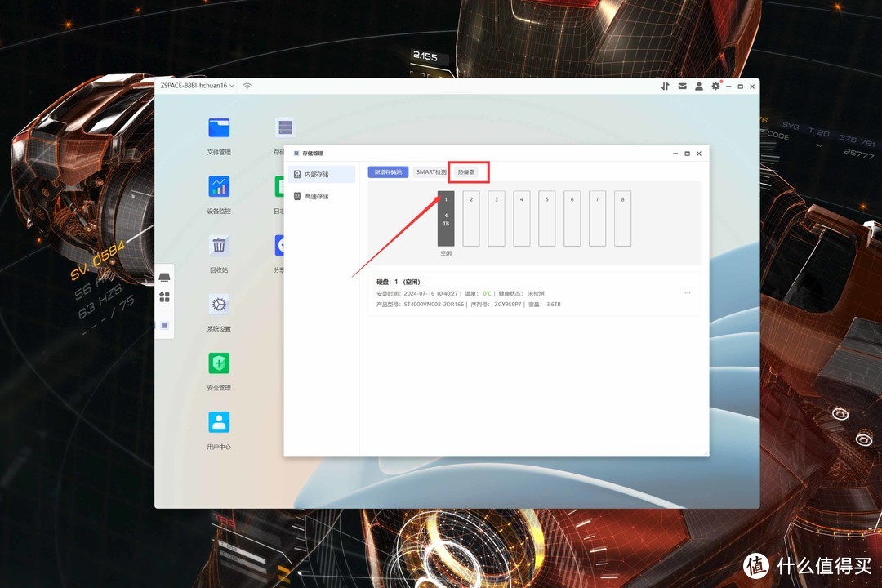Open the 回收站 recycle bin
The image size is (882, 588).
[219, 246]
